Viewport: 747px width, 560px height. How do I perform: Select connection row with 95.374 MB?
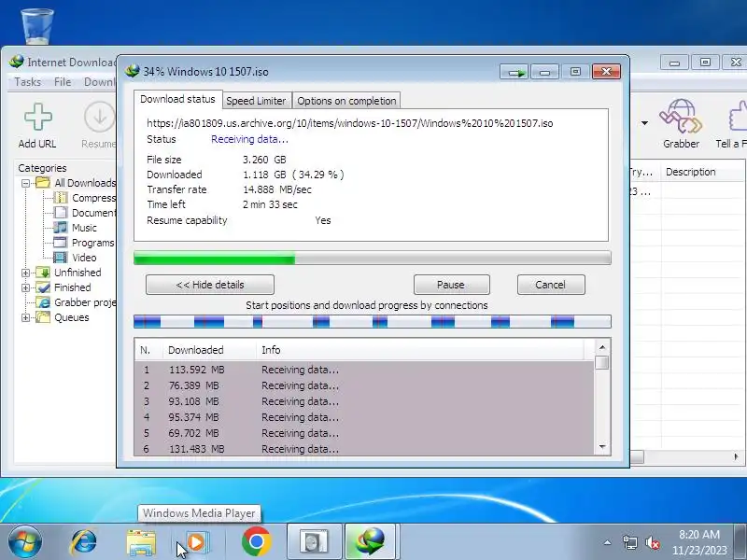coord(364,417)
